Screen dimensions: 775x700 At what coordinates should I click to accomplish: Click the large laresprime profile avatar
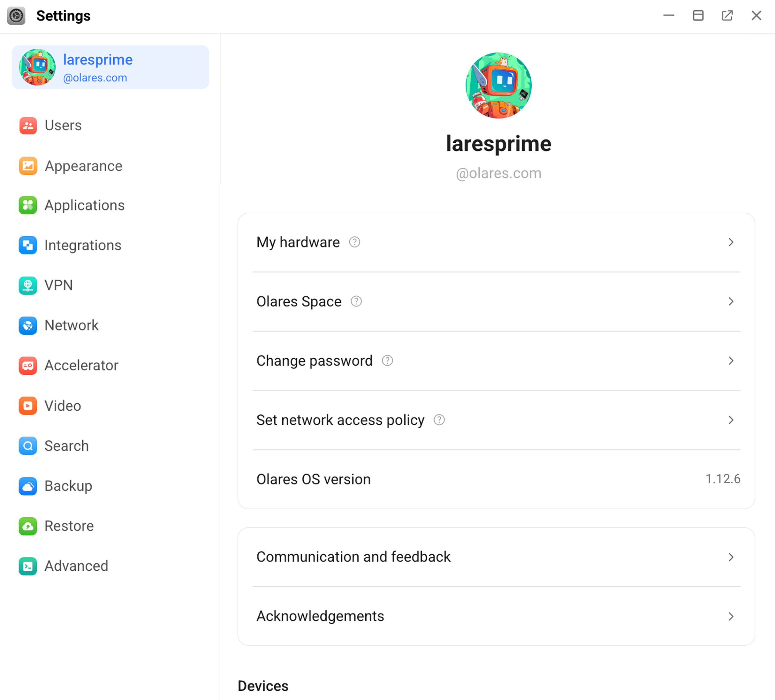(x=498, y=85)
